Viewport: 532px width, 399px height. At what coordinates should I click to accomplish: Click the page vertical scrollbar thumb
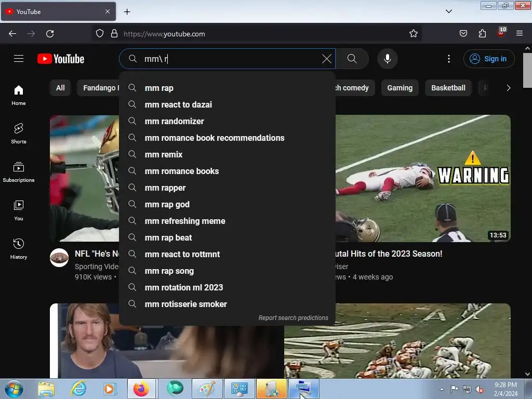tap(527, 70)
